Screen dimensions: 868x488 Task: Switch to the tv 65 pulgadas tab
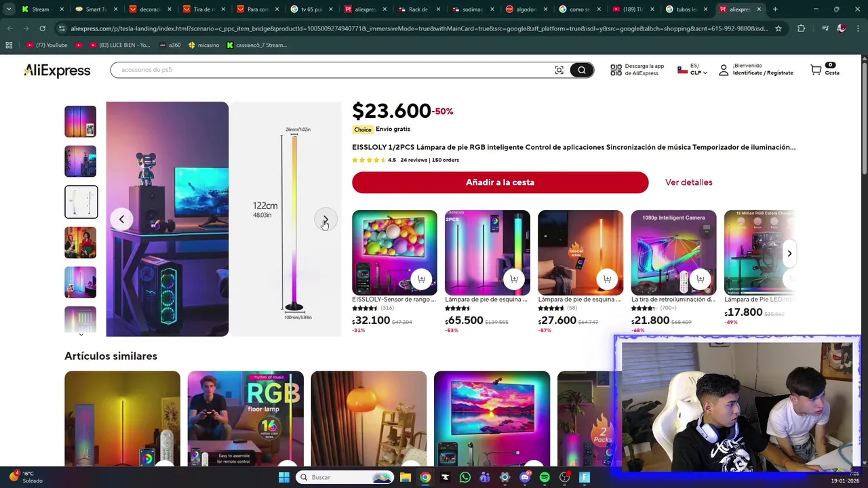tap(311, 9)
